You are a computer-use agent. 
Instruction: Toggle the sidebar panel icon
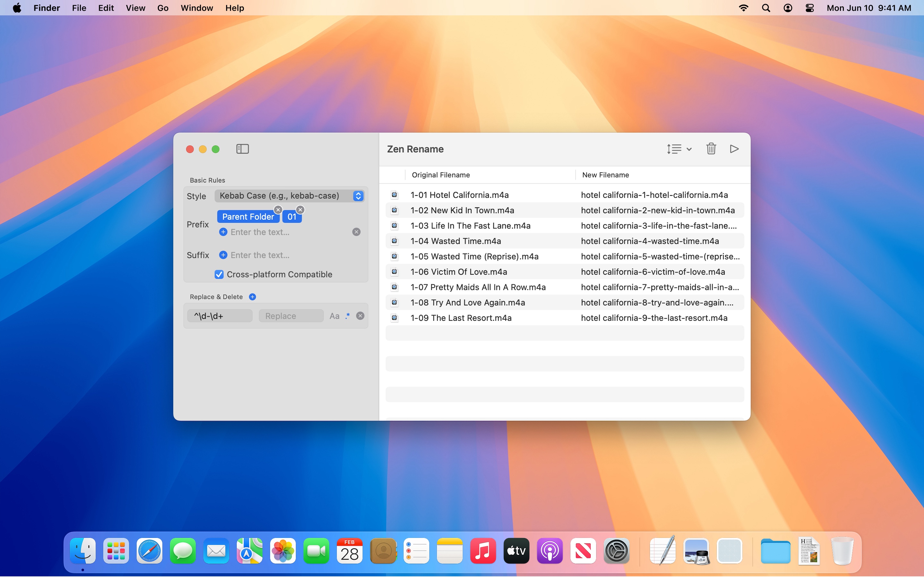click(243, 149)
